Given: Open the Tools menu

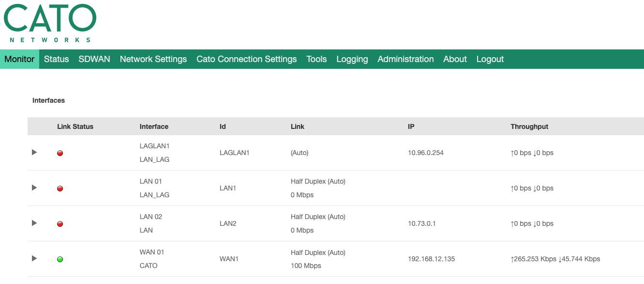Looking at the screenshot, I should 316,59.
